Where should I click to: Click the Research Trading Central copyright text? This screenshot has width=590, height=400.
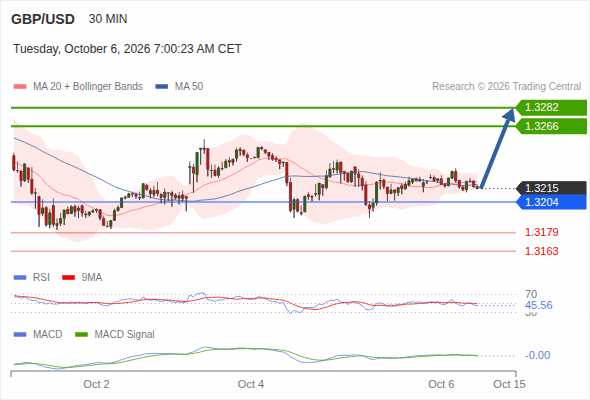coord(506,87)
